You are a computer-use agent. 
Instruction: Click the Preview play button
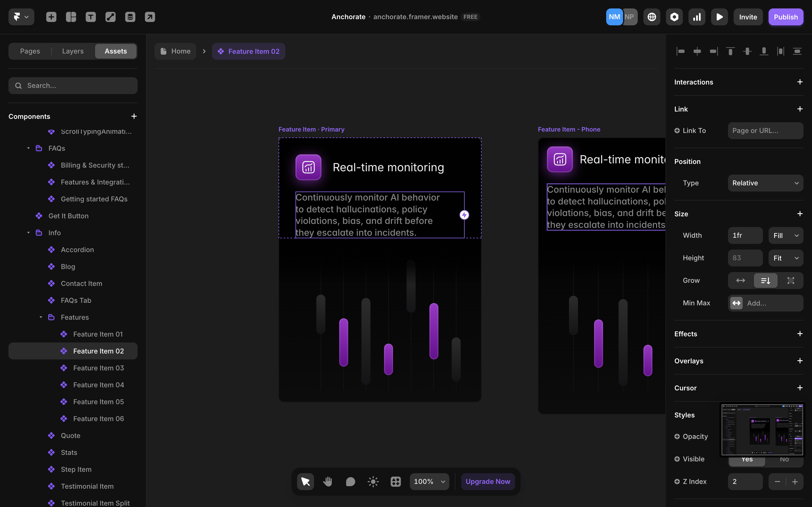(719, 17)
